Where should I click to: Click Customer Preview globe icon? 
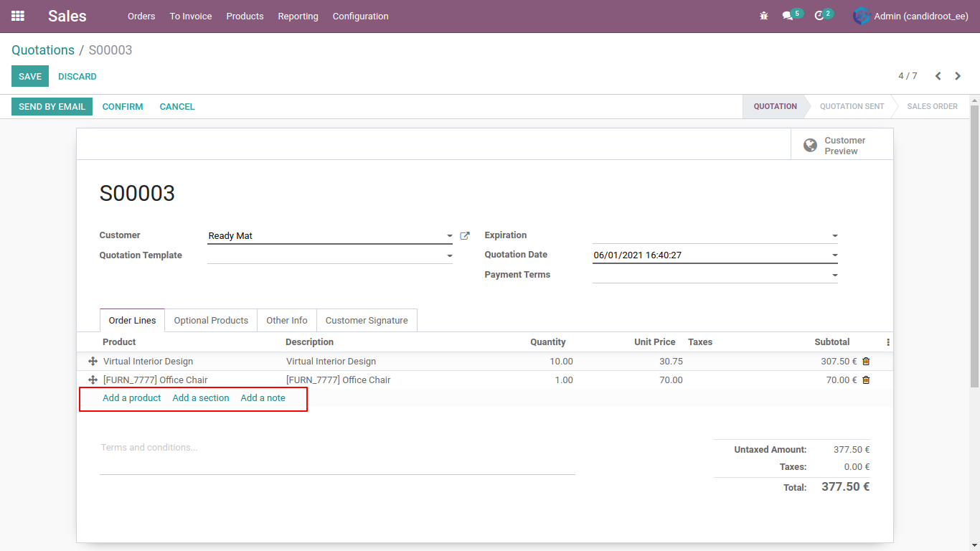click(810, 146)
